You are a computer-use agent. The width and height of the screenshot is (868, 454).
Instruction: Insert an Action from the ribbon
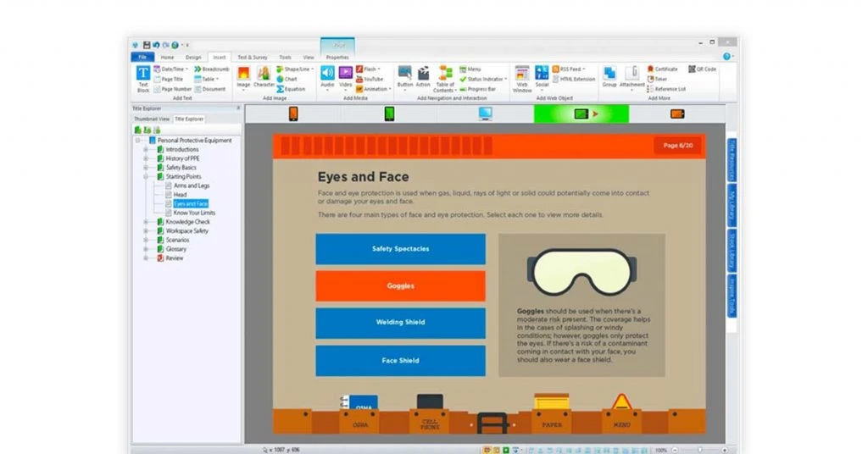[x=423, y=77]
